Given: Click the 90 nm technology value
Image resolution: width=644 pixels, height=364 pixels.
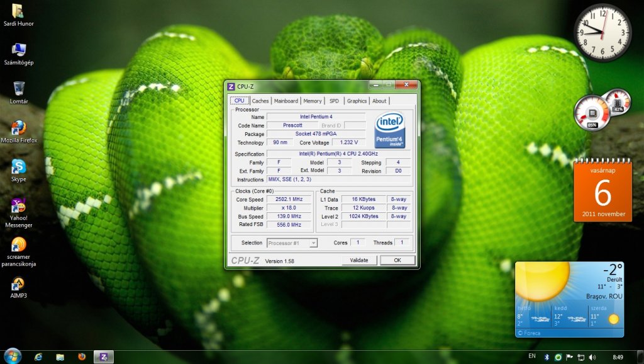Looking at the screenshot, I should coord(280,142).
